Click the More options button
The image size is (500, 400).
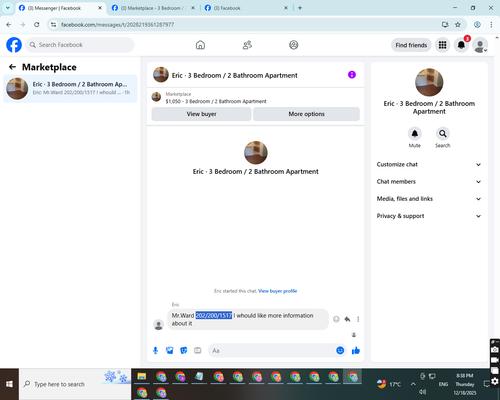pos(306,114)
